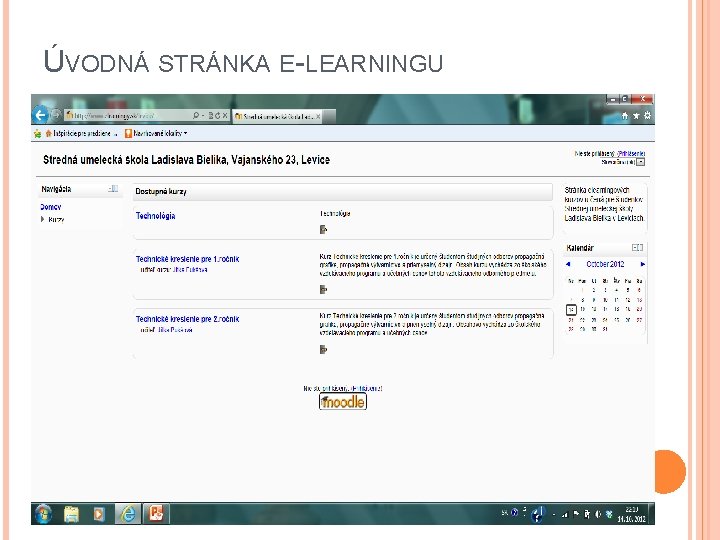Screen dimensions: 720x540
Task: Stop loading with the address bar X icon
Action: 225,116
